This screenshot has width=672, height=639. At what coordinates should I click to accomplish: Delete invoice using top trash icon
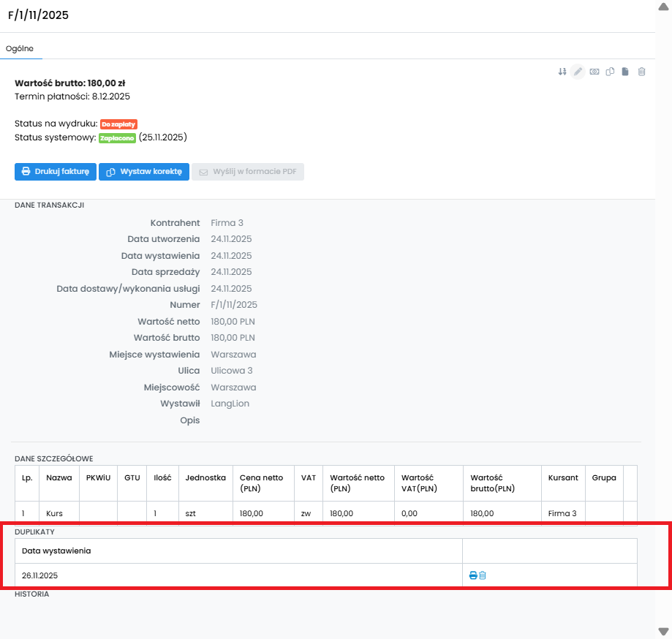641,72
